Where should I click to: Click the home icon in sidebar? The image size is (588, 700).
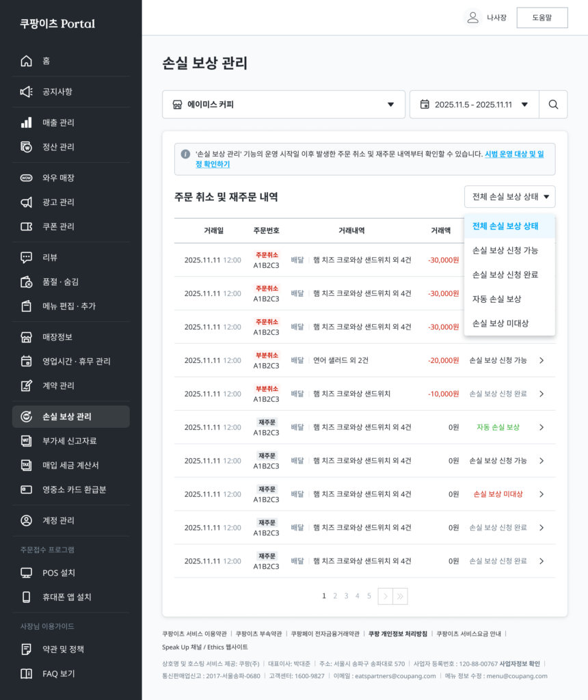click(x=26, y=61)
